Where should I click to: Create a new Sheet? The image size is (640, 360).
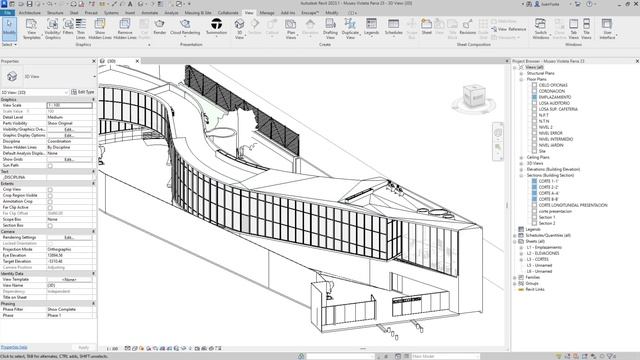(427, 26)
